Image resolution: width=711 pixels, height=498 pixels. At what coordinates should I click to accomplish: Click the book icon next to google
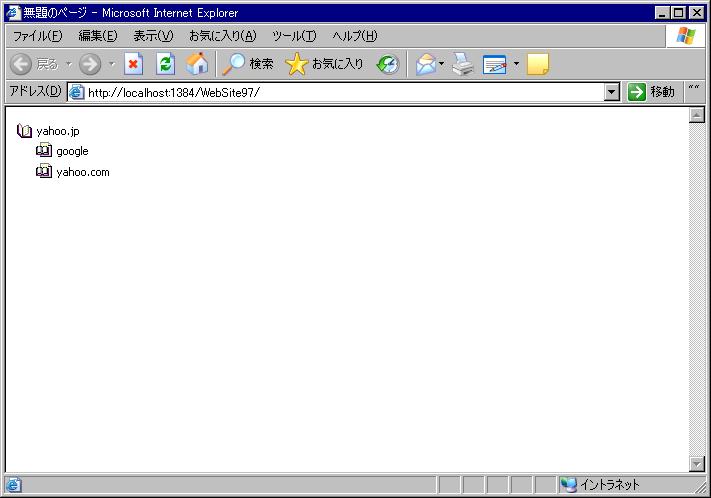(x=44, y=150)
